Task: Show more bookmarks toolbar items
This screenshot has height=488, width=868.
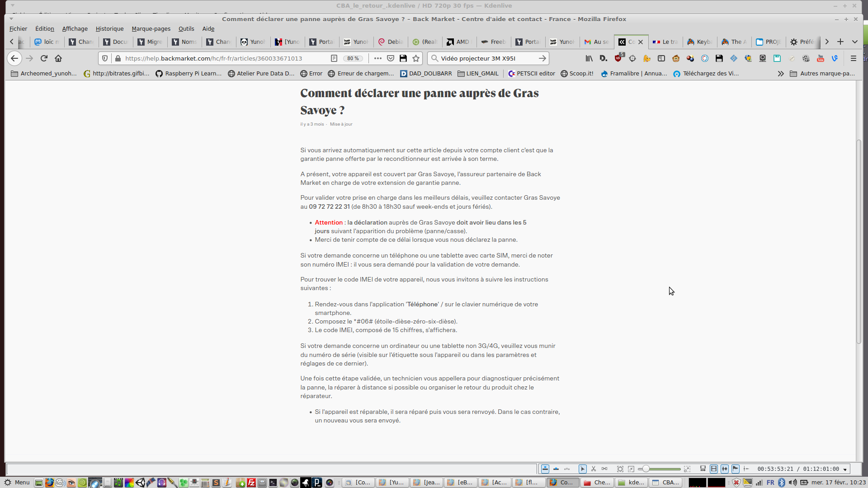Action: click(x=780, y=73)
